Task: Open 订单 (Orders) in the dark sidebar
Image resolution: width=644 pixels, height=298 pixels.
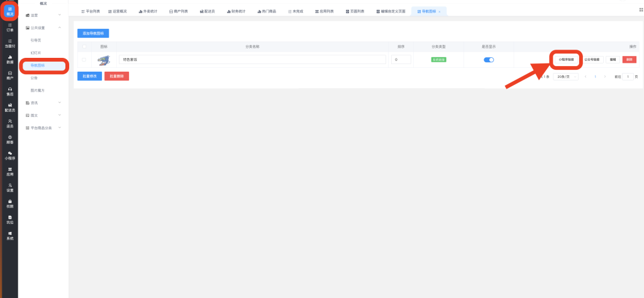Action: coord(9,27)
